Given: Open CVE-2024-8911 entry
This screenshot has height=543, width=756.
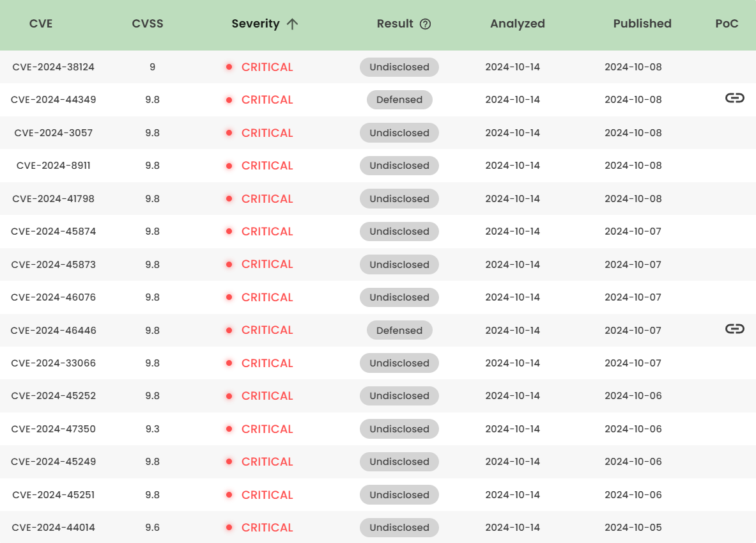Looking at the screenshot, I should 54,166.
